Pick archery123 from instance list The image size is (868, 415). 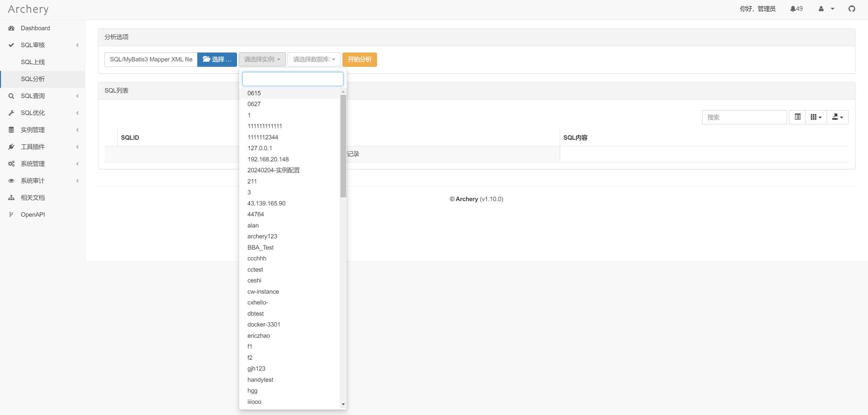click(x=262, y=236)
